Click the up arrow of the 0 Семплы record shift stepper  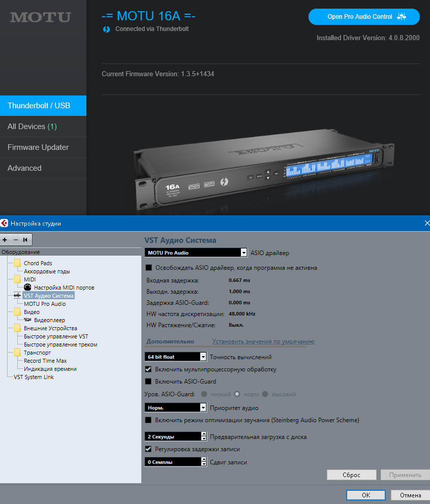point(204,459)
